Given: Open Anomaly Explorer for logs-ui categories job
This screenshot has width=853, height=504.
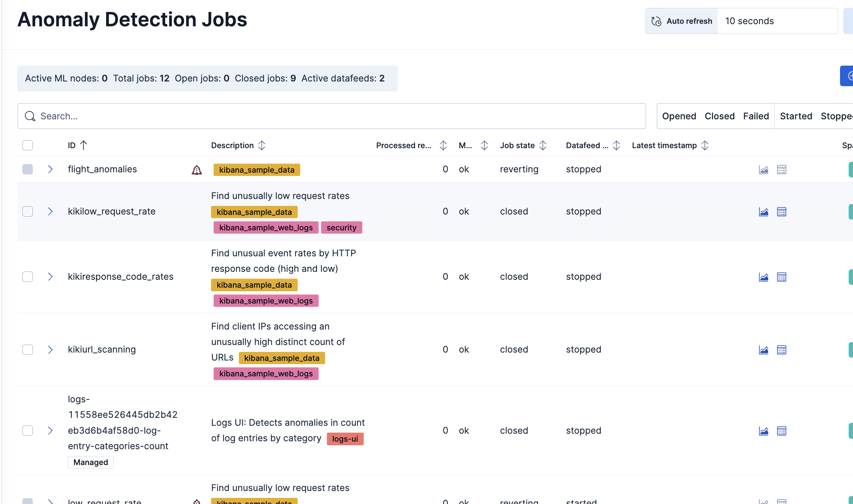Looking at the screenshot, I should click(782, 431).
